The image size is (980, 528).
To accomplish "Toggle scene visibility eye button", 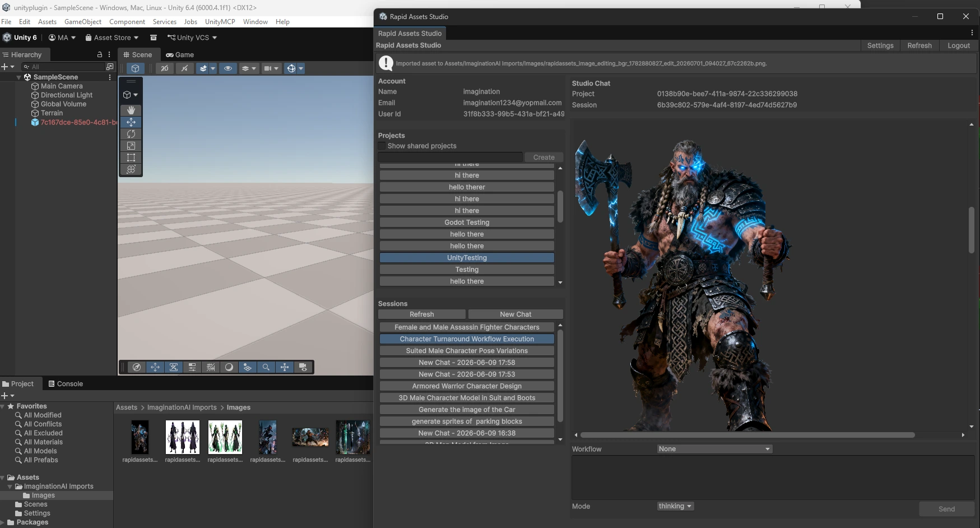I will (x=227, y=68).
